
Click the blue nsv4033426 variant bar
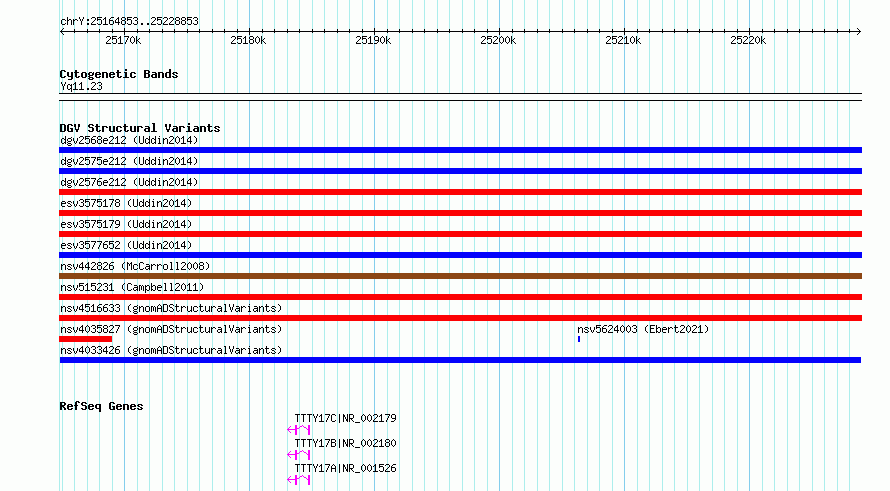(x=460, y=360)
